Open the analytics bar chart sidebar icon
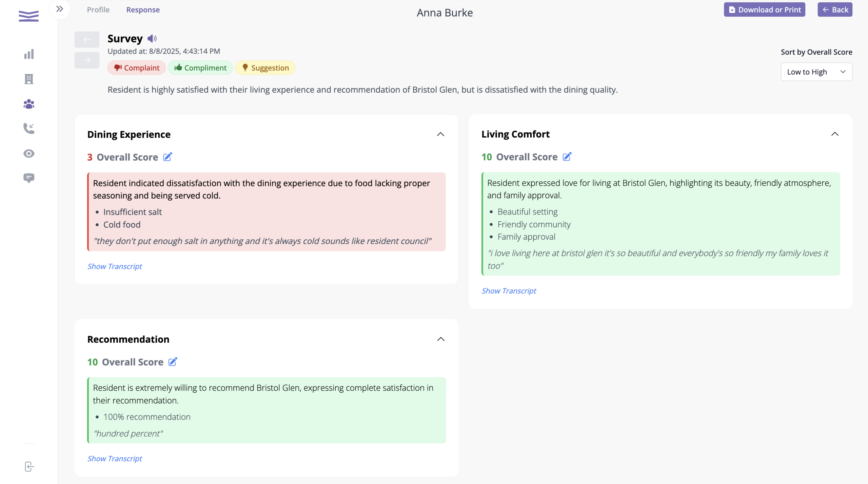Screen dimensions: 868x484 coord(29,54)
